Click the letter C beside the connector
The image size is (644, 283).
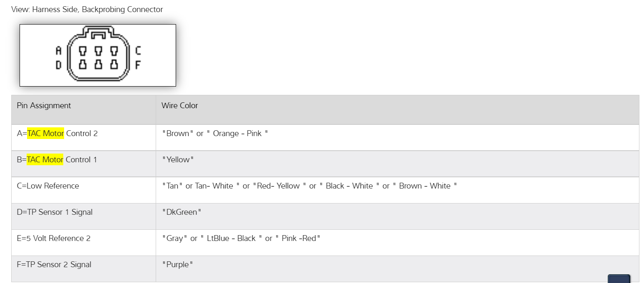pos(138,51)
